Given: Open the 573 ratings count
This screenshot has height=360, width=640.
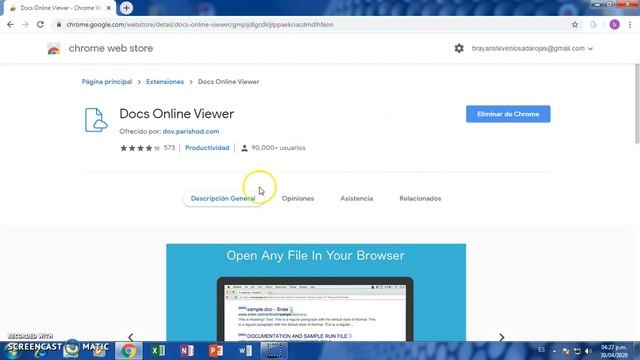Looking at the screenshot, I should (169, 148).
